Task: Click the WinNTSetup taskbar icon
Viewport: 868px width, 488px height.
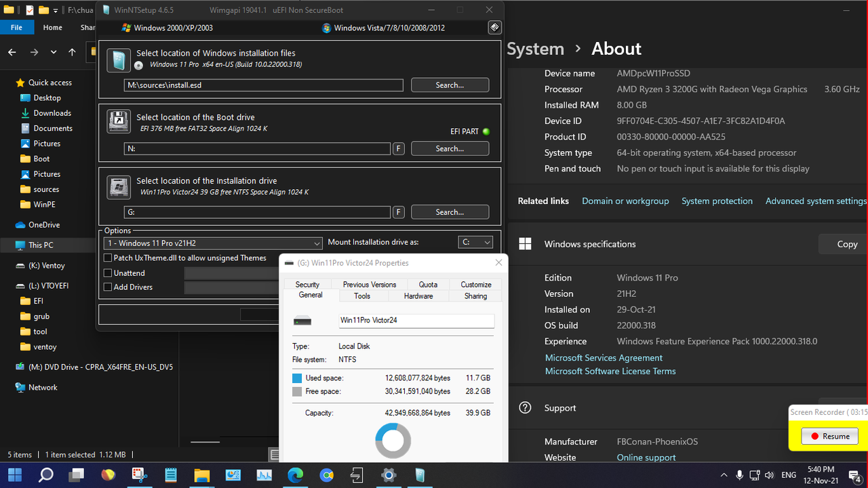Action: pyautogui.click(x=420, y=475)
